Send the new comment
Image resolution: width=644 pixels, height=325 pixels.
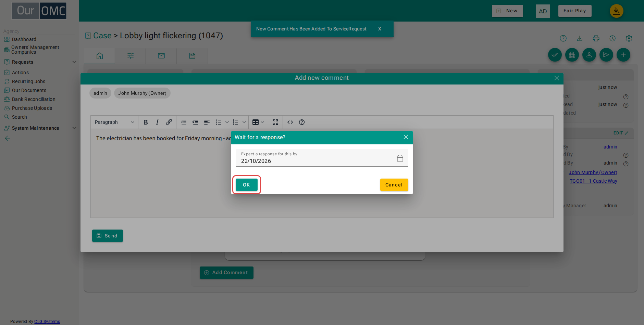(x=108, y=236)
